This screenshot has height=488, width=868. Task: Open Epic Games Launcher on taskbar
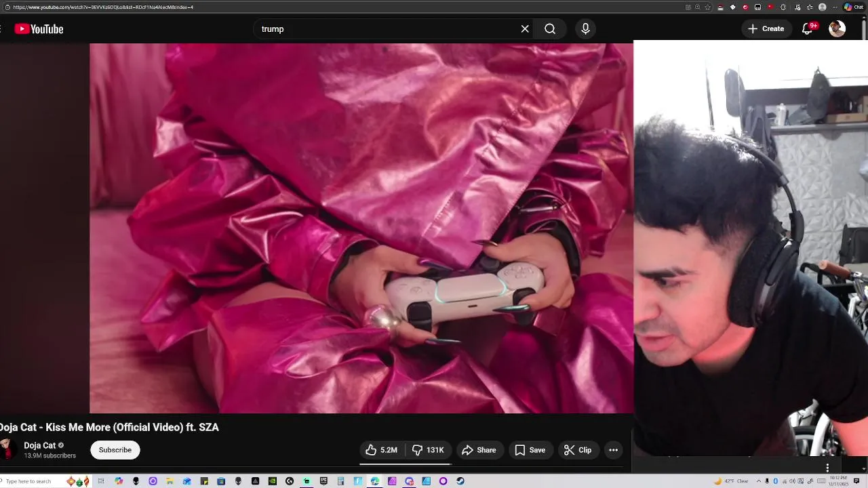[x=323, y=481]
